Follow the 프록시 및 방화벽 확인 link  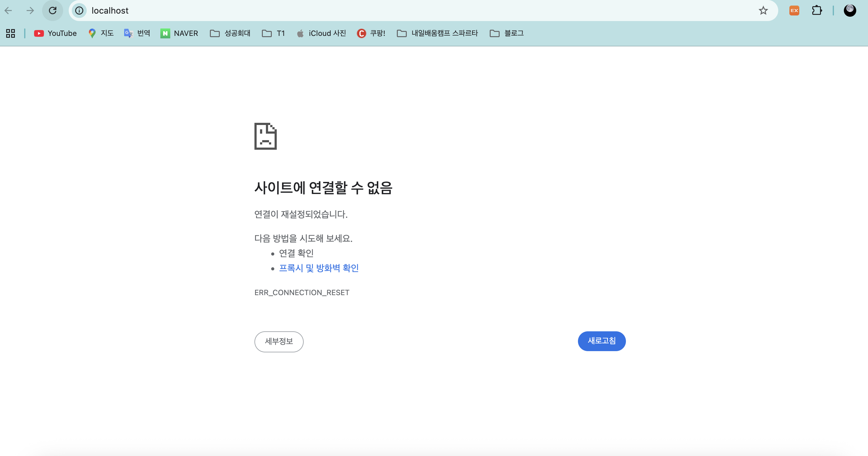click(319, 268)
